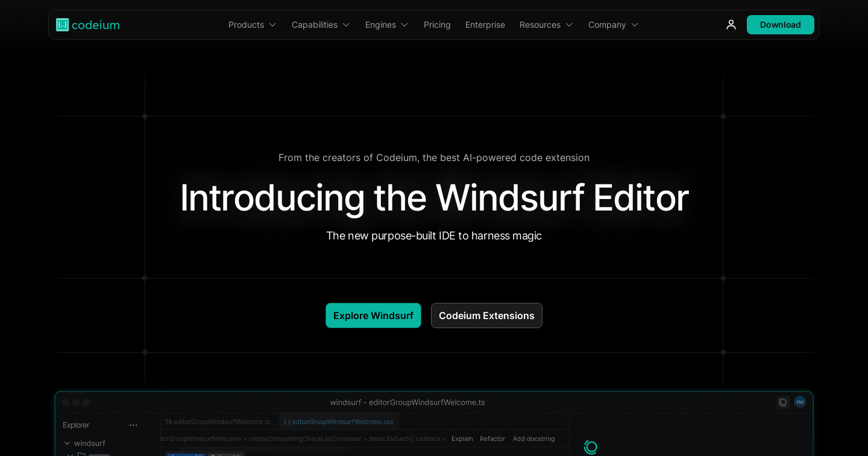Click the Cascade icon in title bar

coord(783,402)
